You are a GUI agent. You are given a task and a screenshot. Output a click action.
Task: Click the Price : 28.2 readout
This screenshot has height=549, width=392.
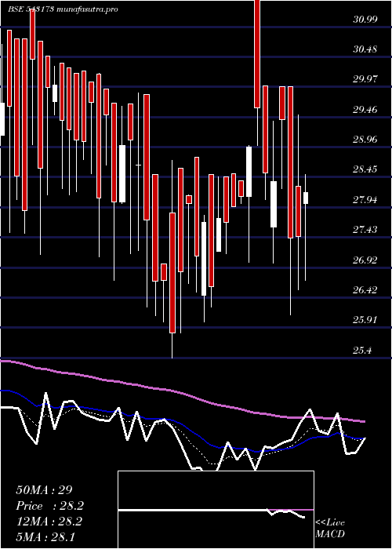pyautogui.click(x=50, y=506)
